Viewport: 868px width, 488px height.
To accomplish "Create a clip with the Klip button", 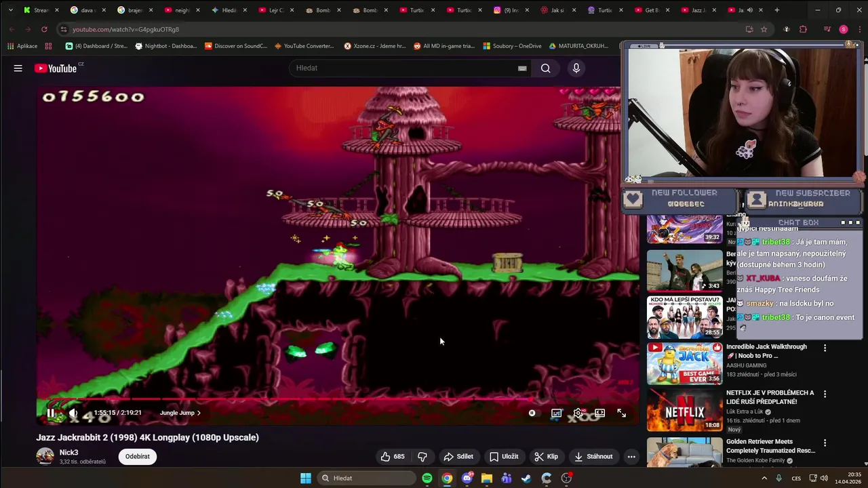I will [x=546, y=456].
